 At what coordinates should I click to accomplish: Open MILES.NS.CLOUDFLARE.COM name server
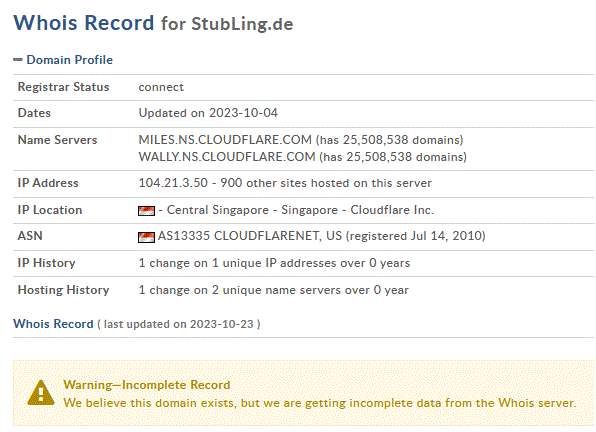coord(225,140)
